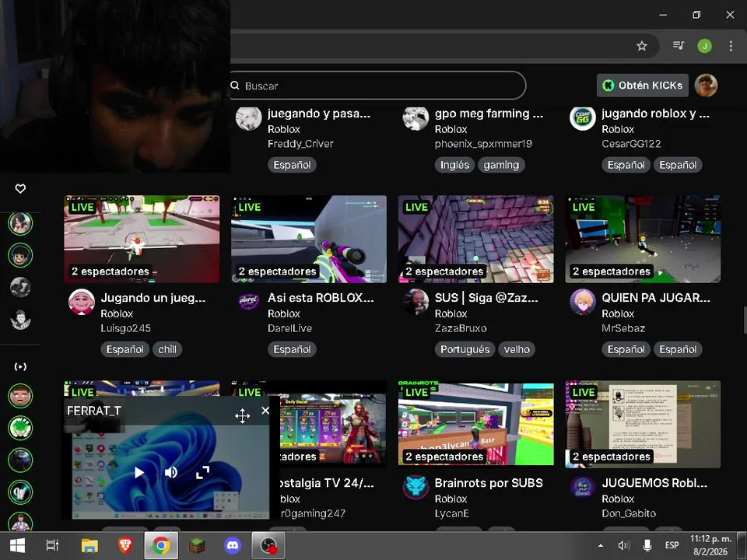Image resolution: width=747 pixels, height=560 pixels.
Task: Click the heart following icon in sidebar
Action: (x=20, y=189)
